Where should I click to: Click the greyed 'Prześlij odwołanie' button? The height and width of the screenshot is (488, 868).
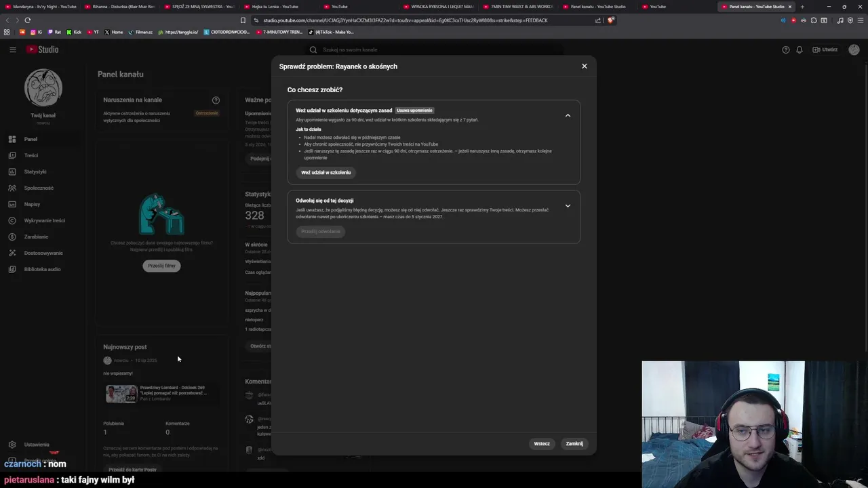coord(321,231)
